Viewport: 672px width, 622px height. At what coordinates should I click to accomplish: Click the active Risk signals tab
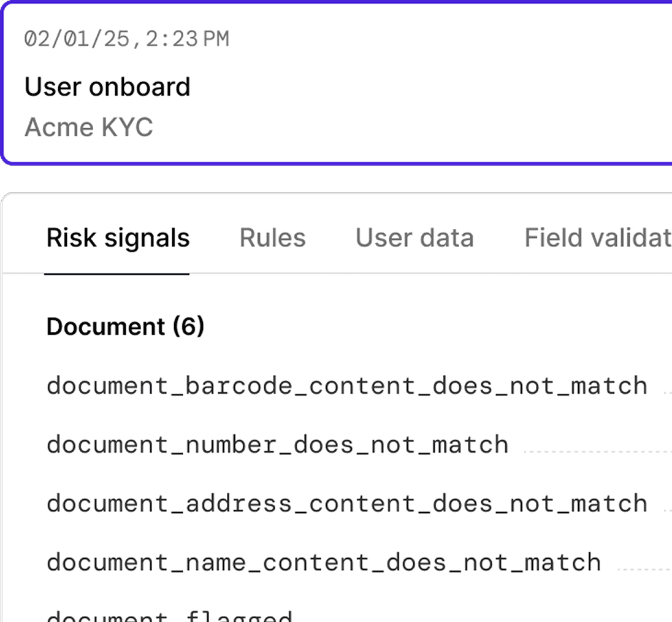tap(118, 238)
